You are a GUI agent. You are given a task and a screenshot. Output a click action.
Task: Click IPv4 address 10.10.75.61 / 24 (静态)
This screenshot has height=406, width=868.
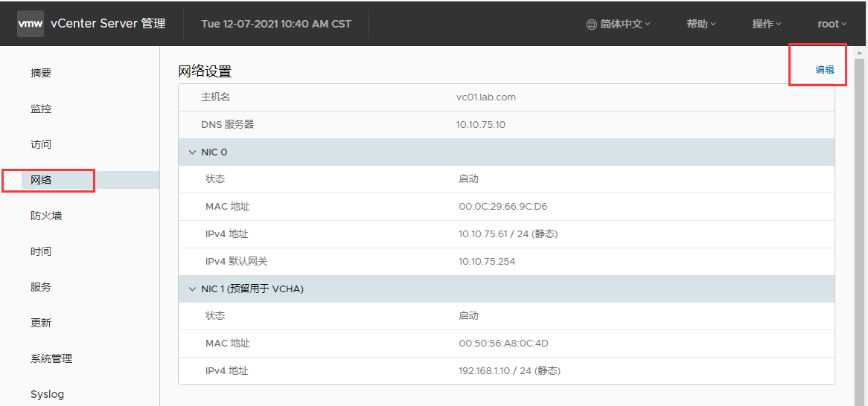[508, 234]
